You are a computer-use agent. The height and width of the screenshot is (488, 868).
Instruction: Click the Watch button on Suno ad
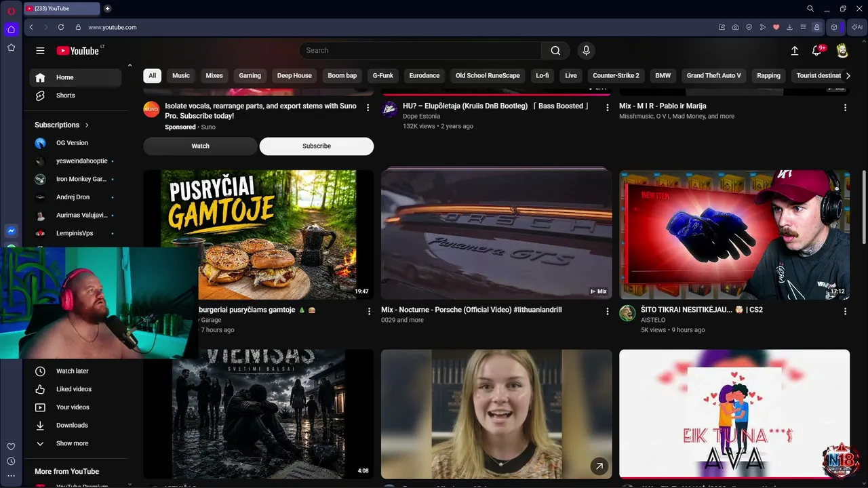[x=200, y=146]
